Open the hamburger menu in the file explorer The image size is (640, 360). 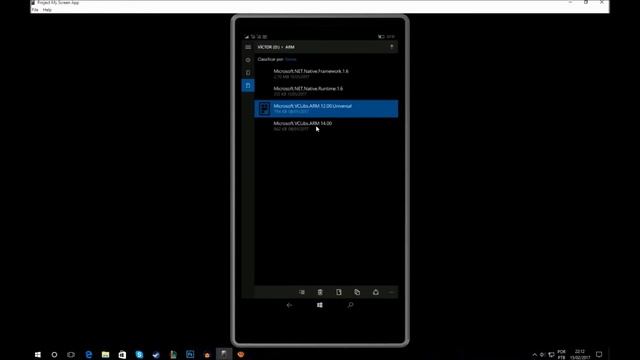tap(248, 47)
